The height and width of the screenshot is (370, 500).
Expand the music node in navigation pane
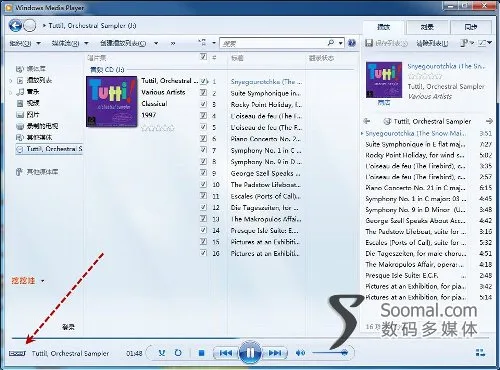11,92
